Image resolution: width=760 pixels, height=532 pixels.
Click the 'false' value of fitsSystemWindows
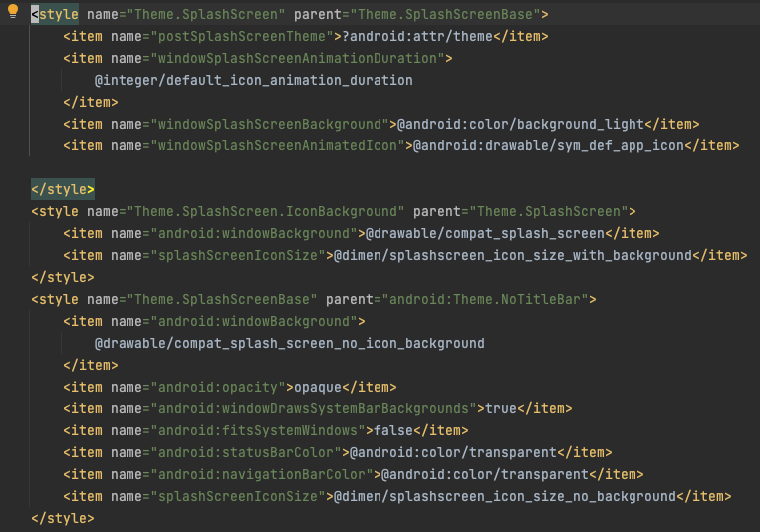click(x=393, y=430)
